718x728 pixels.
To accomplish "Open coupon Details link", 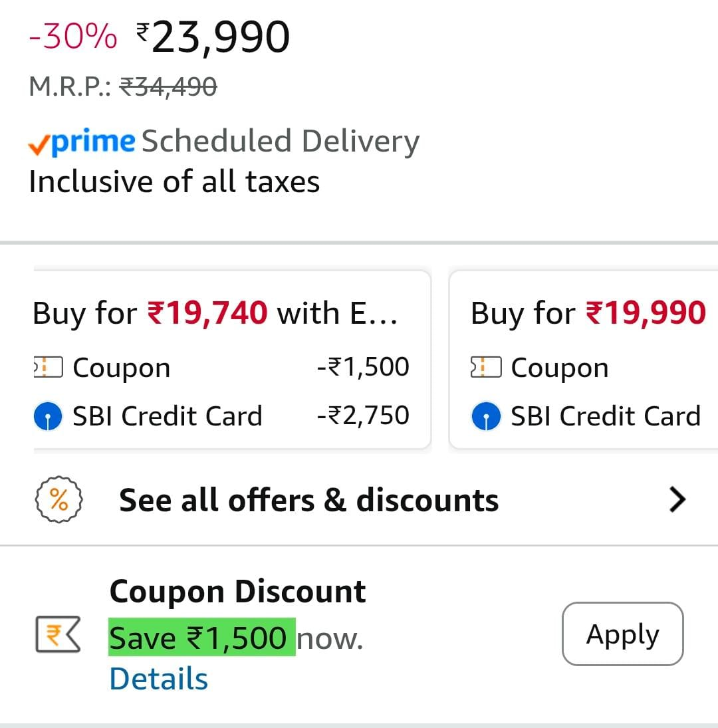I will tap(158, 679).
